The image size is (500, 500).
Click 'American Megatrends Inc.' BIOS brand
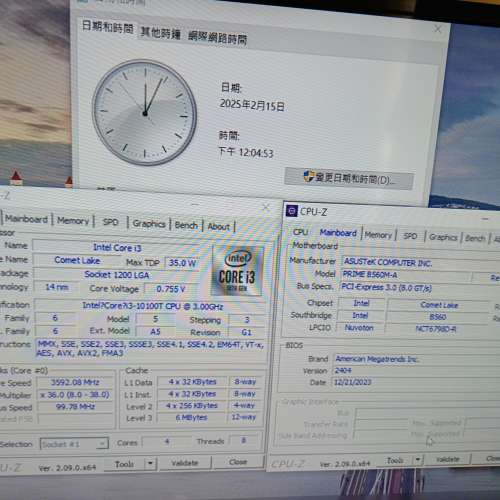[x=377, y=359]
